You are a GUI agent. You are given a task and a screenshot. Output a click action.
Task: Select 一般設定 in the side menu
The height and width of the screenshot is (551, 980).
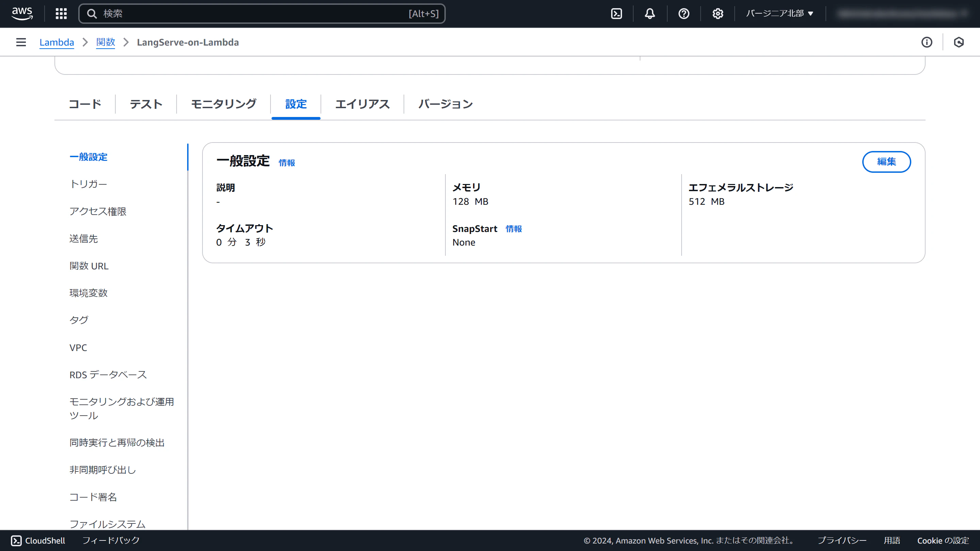(x=88, y=157)
